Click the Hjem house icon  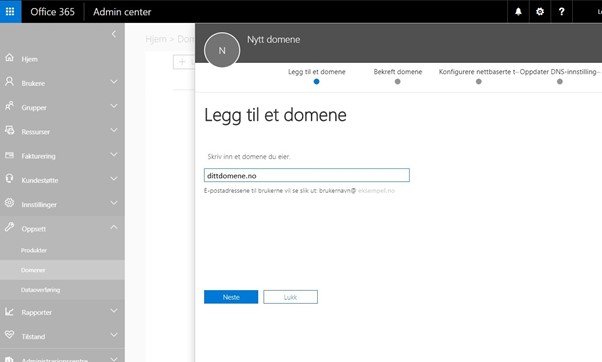click(10, 58)
